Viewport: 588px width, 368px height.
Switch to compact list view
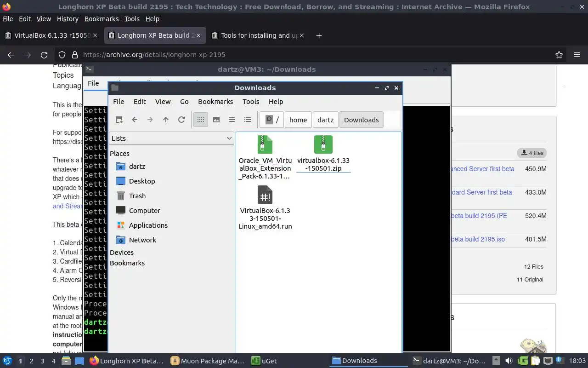[x=232, y=120]
